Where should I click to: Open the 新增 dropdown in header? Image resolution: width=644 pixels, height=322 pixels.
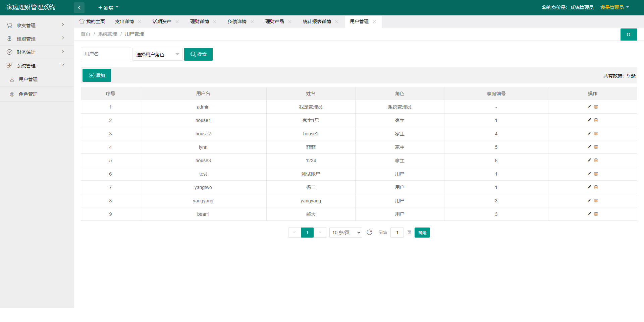[x=108, y=8]
